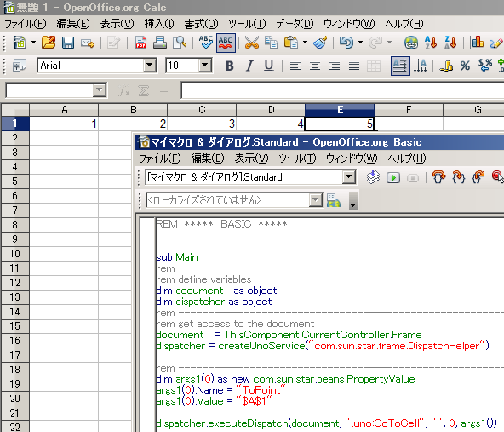Open the font size 10 dropdown

tap(205, 66)
